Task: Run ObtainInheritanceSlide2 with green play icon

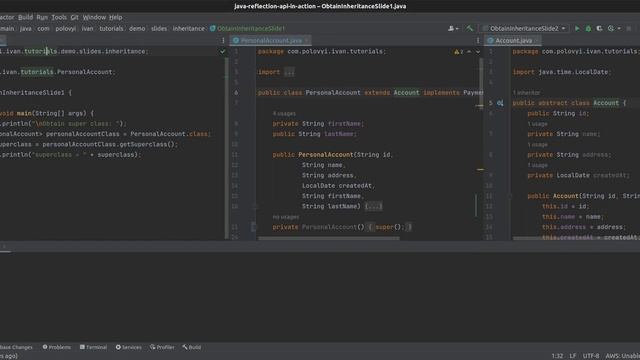Action: pos(577,28)
